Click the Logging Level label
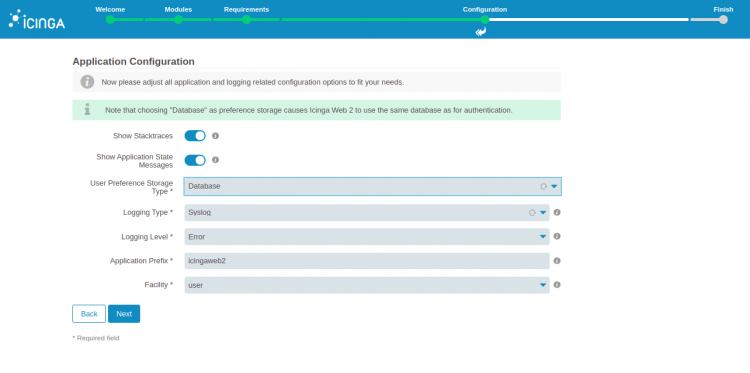 click(x=147, y=236)
